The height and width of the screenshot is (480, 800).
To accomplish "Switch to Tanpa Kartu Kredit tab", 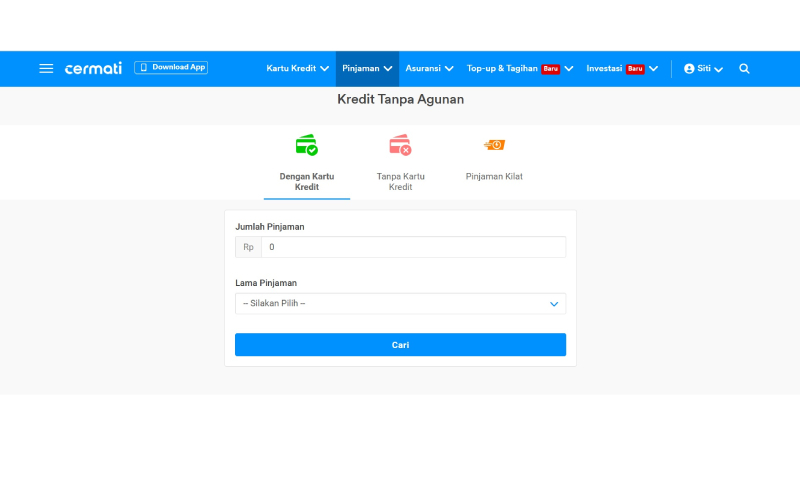I will 400,181.
